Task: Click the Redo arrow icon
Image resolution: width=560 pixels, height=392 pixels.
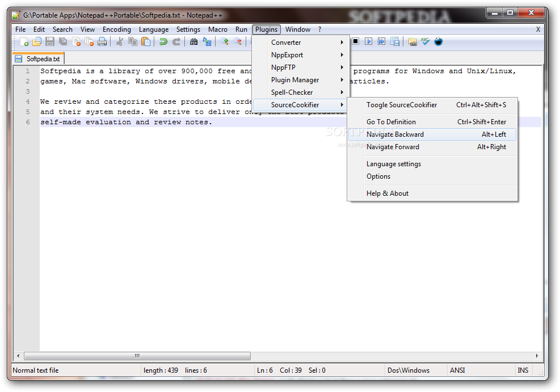Action: 176,42
